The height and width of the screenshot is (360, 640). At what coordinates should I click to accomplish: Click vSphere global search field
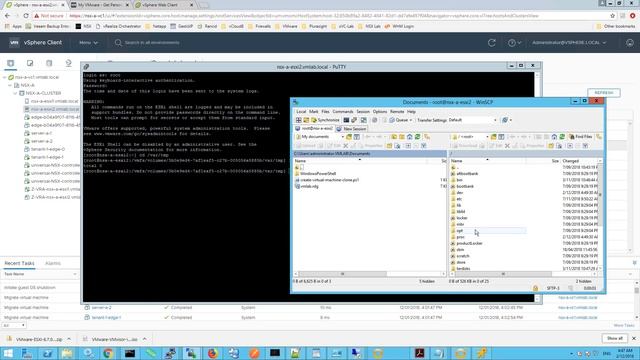152,42
